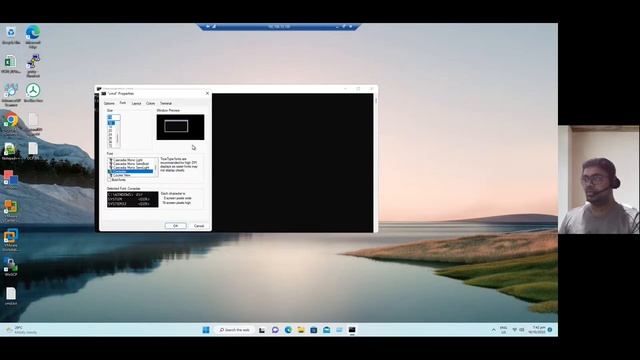Click the font Size input field
The width and height of the screenshot is (640, 360).
(x=113, y=117)
